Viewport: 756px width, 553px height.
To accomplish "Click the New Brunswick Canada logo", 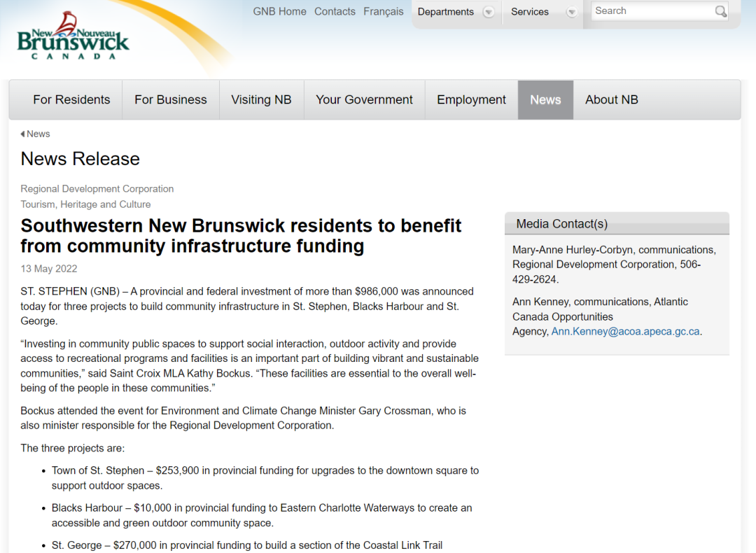I will pos(73,36).
